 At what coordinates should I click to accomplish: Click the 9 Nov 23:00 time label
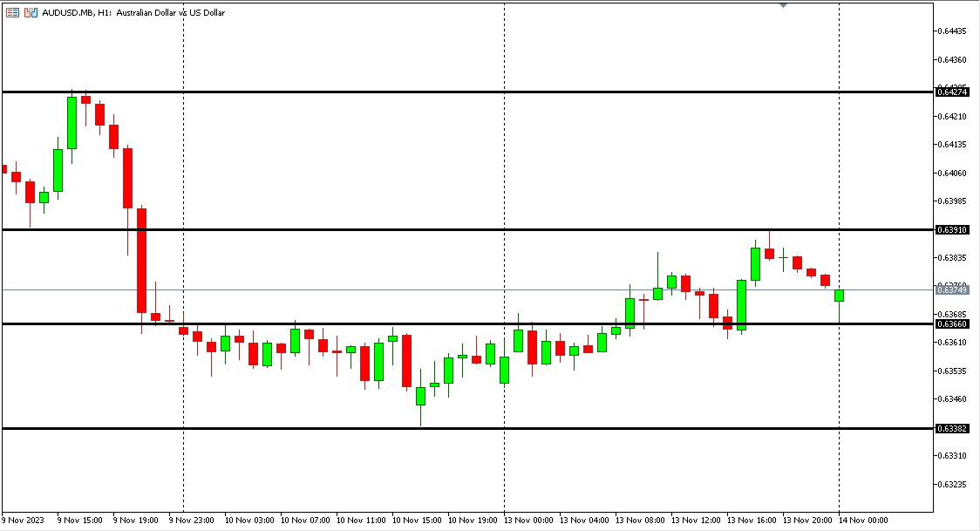pyautogui.click(x=194, y=520)
